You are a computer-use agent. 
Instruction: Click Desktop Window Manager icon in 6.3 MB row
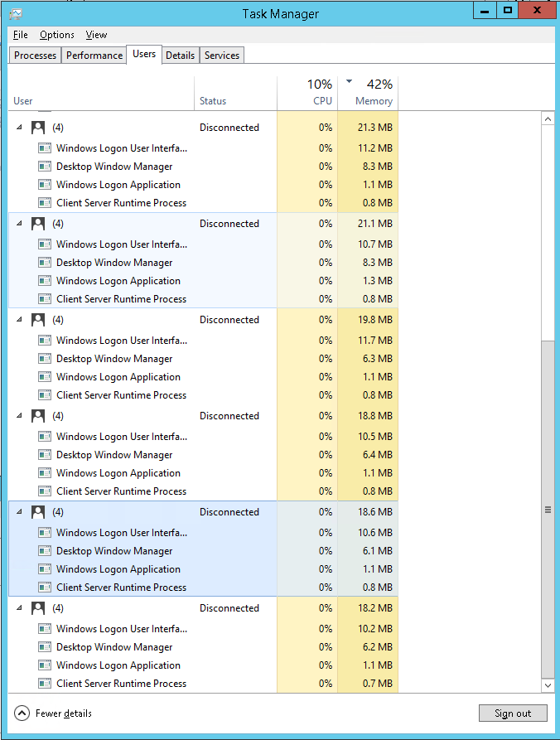[x=45, y=359]
